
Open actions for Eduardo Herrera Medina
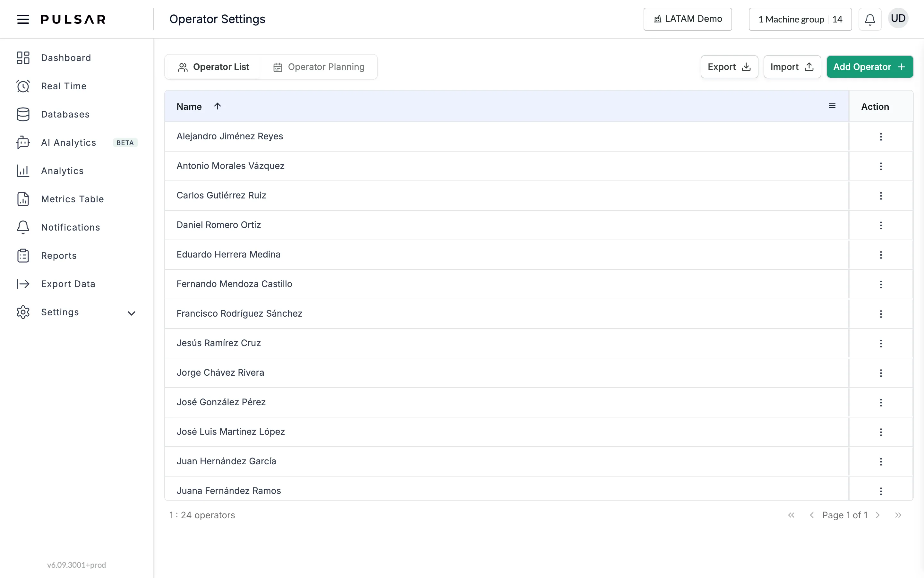click(881, 255)
